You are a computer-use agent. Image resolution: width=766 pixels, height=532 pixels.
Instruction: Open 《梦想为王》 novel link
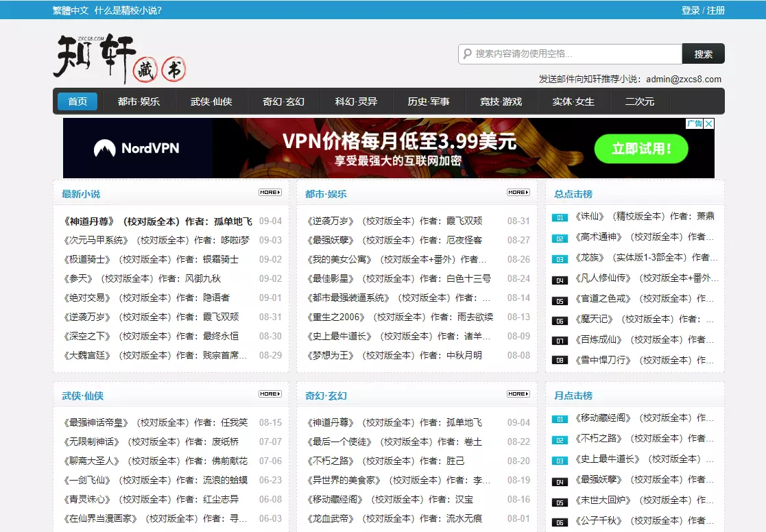click(x=394, y=355)
